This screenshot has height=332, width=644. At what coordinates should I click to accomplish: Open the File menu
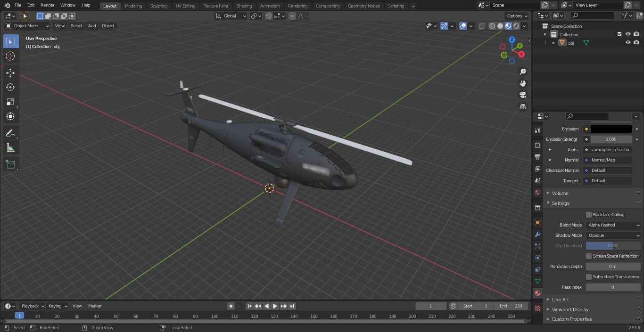click(18, 5)
